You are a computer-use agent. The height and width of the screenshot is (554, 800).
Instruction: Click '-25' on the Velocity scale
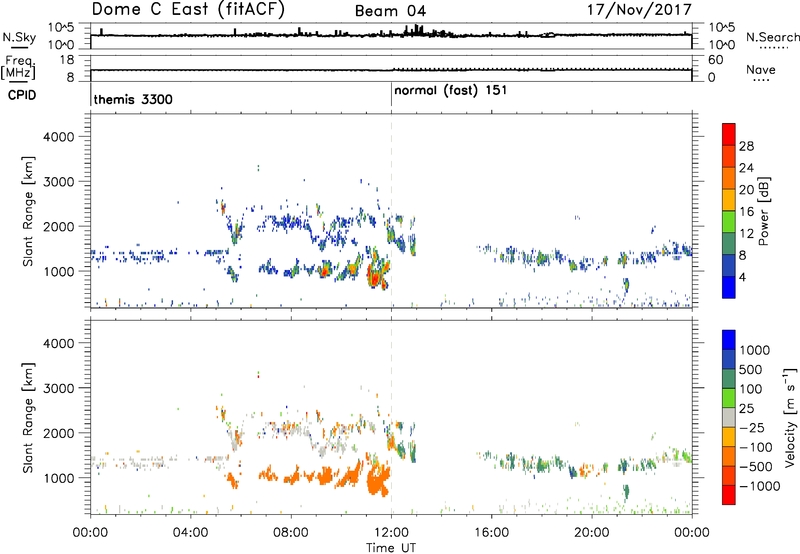[x=752, y=428]
